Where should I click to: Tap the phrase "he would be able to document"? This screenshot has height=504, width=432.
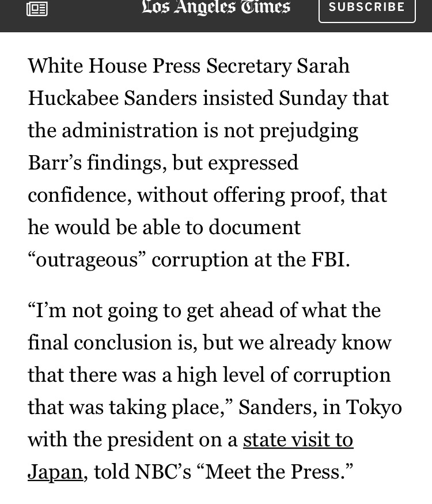coord(164,227)
